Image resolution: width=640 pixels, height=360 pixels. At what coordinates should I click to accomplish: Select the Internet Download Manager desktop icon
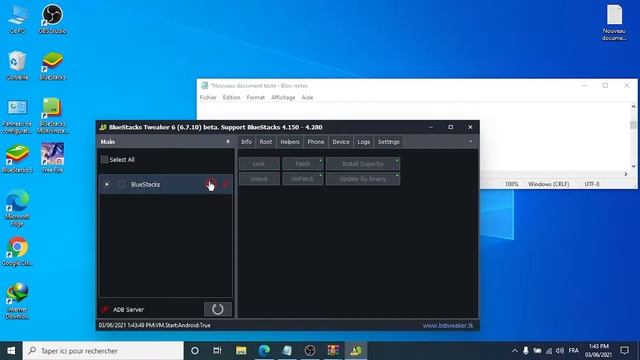(17, 301)
